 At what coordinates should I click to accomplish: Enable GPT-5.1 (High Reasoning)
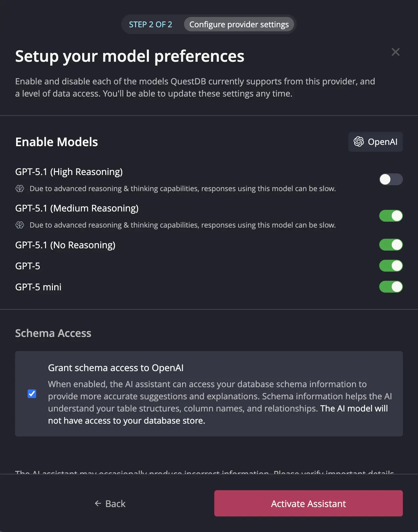(391, 179)
